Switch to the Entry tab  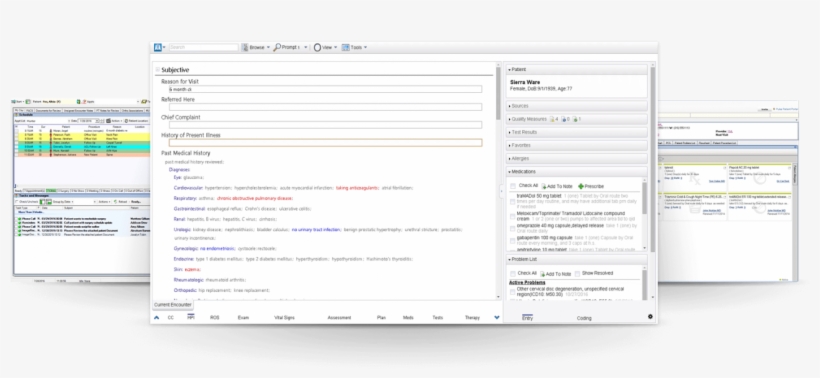(x=527, y=318)
